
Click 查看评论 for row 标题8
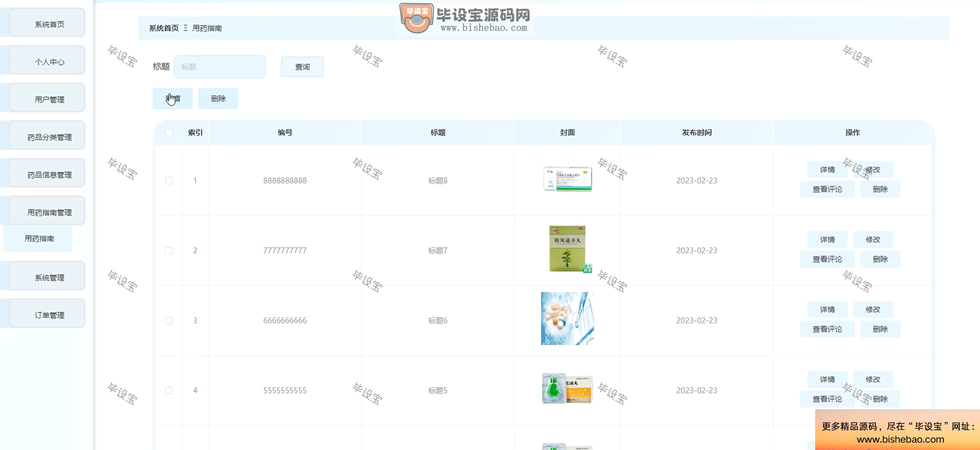(828, 189)
